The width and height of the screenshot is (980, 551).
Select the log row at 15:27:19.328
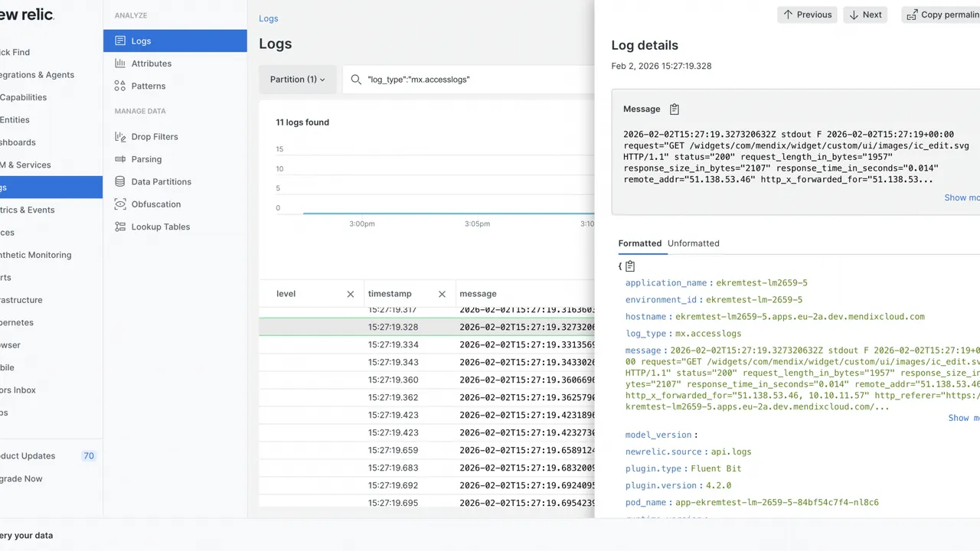point(426,327)
